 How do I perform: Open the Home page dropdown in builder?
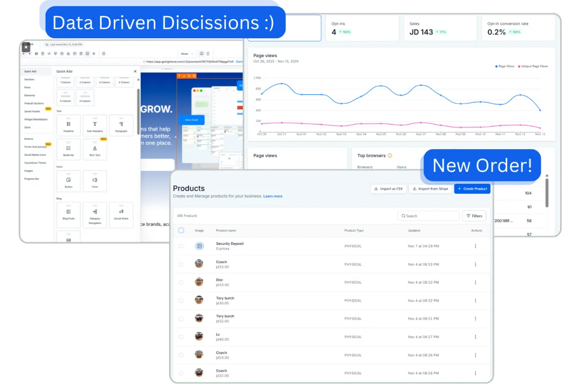[x=186, y=53]
